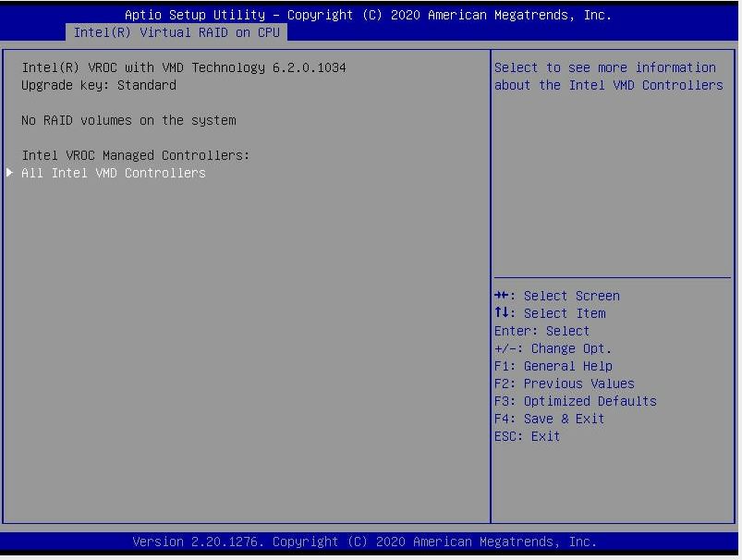Click the 'Upgrade key: Standard' text
742x560 pixels.
[99, 85]
